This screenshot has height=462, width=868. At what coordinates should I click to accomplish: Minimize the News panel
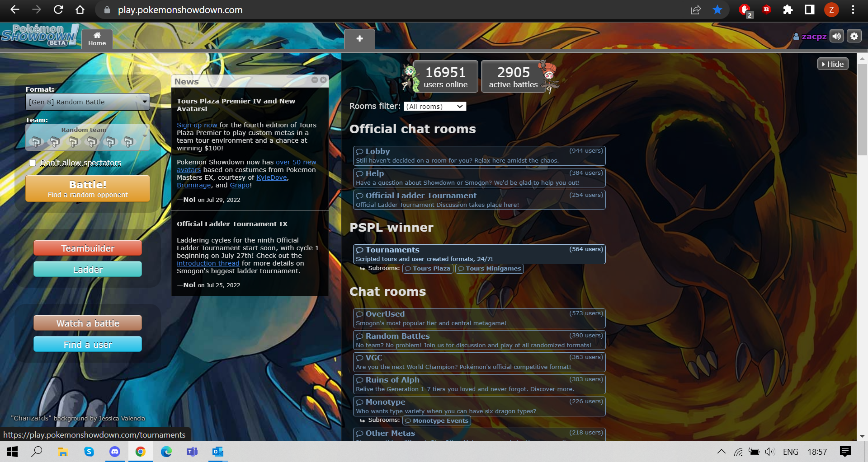click(315, 80)
